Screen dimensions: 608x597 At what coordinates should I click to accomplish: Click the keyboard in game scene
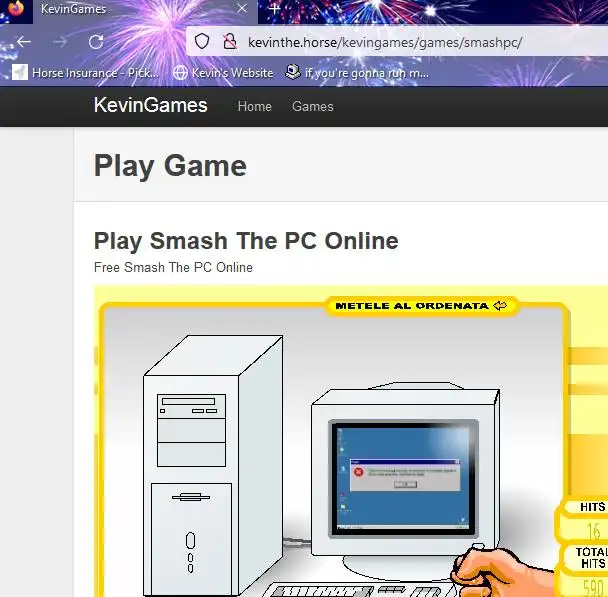tap(361, 590)
